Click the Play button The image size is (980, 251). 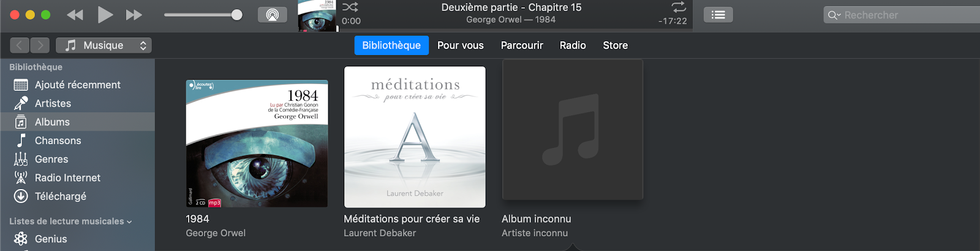click(x=105, y=15)
